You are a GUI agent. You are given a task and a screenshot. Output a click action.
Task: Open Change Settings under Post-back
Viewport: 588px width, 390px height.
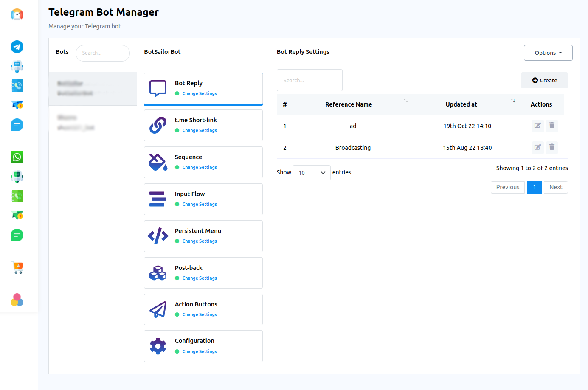point(200,278)
